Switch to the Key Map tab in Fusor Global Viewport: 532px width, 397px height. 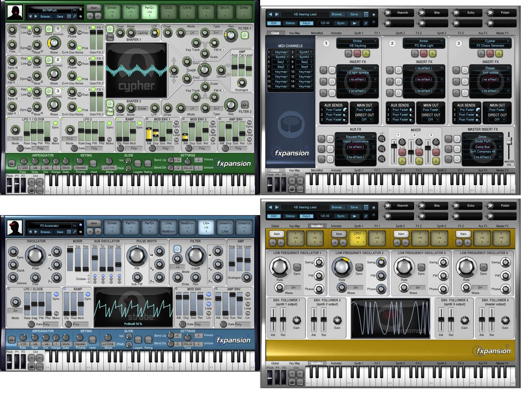294,33
